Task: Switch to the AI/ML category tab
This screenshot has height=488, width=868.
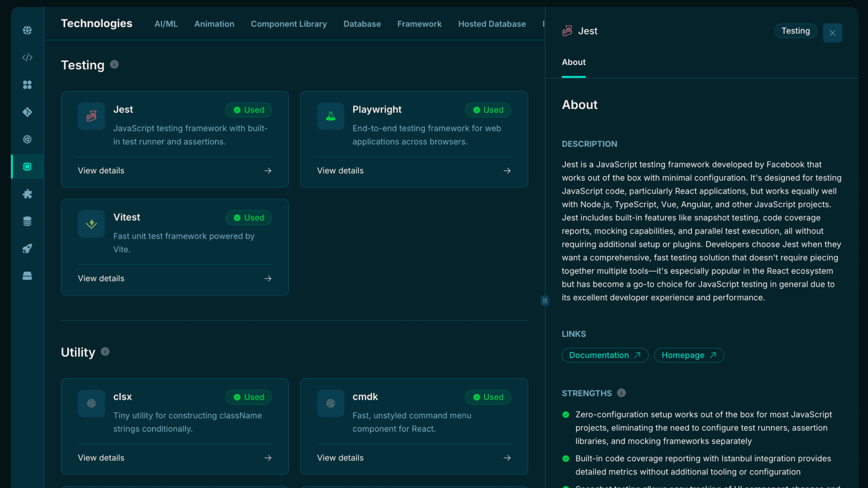Action: (165, 24)
